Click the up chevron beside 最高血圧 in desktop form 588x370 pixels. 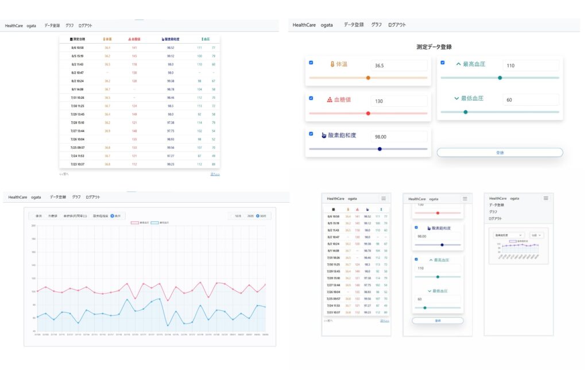(x=458, y=64)
